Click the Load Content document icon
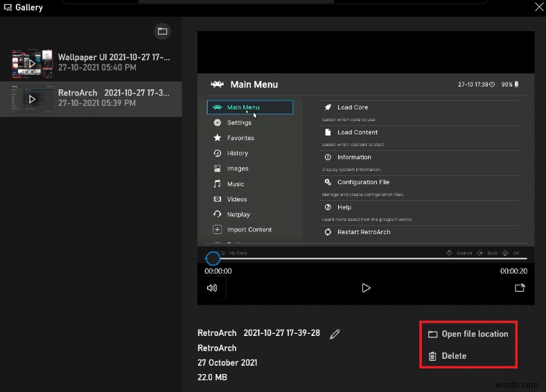Image resolution: width=546 pixels, height=392 pixels. point(328,132)
